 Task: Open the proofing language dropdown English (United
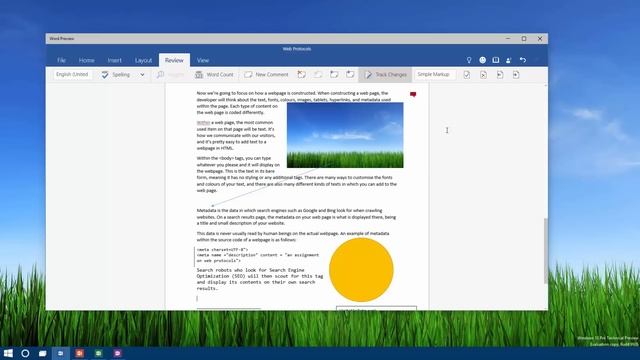click(72, 74)
